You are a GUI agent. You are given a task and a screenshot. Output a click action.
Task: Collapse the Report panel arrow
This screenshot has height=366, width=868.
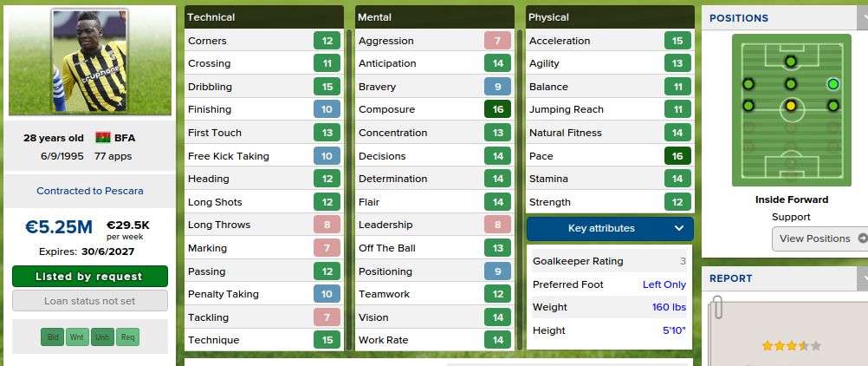862,278
